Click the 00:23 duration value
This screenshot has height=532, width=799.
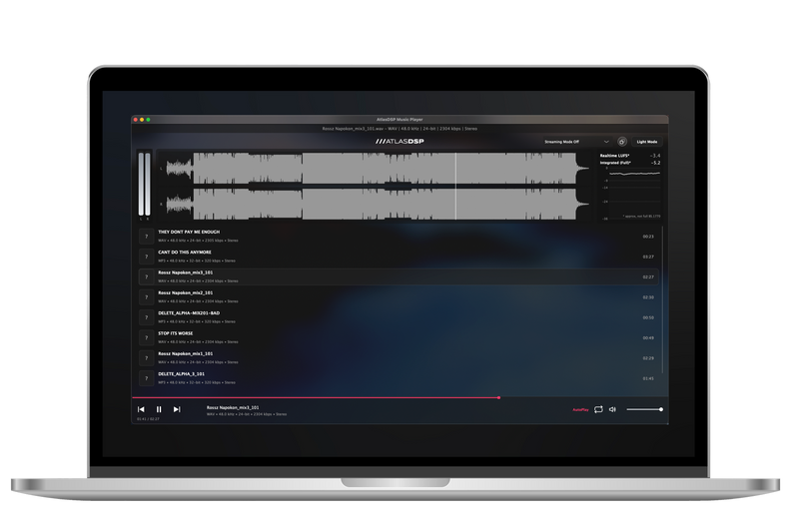(648, 237)
